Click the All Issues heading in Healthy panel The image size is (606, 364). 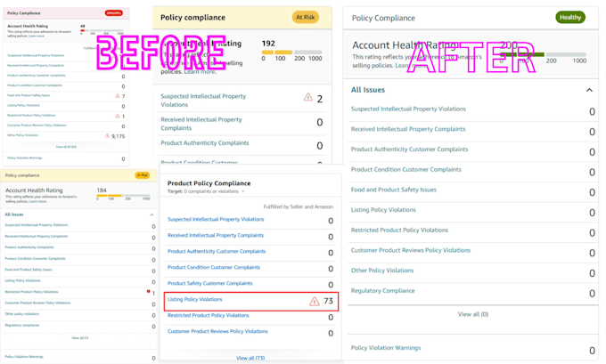pyautogui.click(x=368, y=90)
